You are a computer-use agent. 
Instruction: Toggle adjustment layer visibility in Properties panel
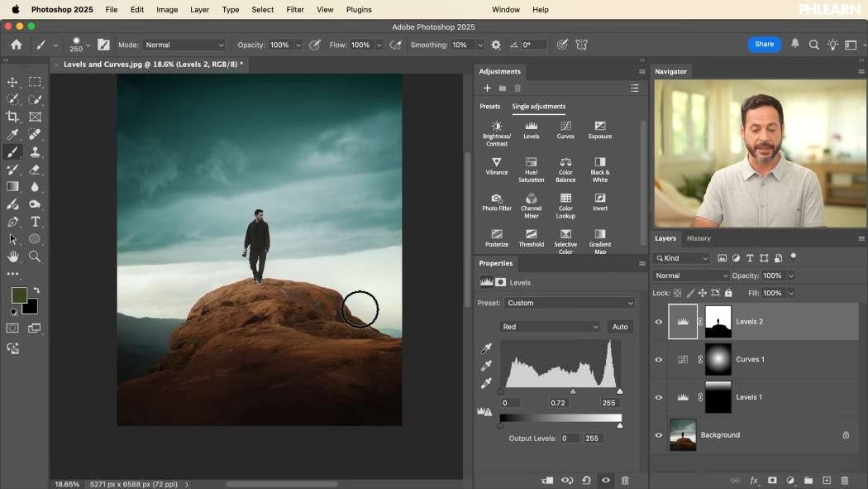coord(606,480)
